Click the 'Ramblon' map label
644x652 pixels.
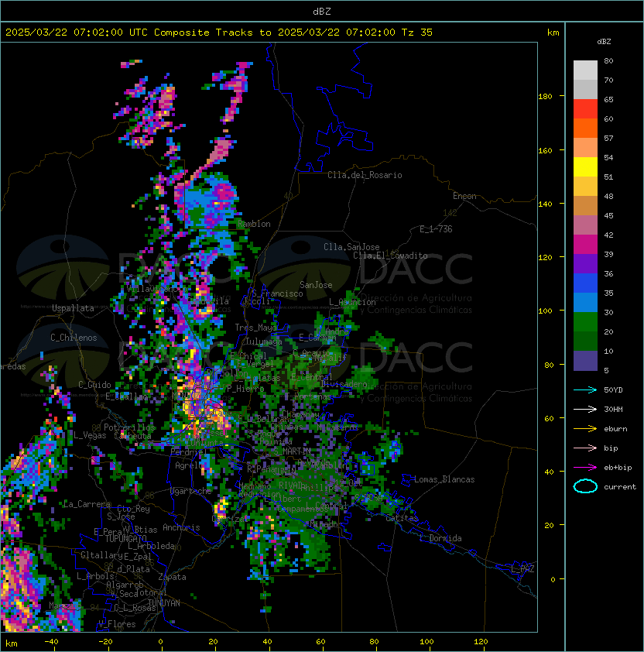point(254,224)
